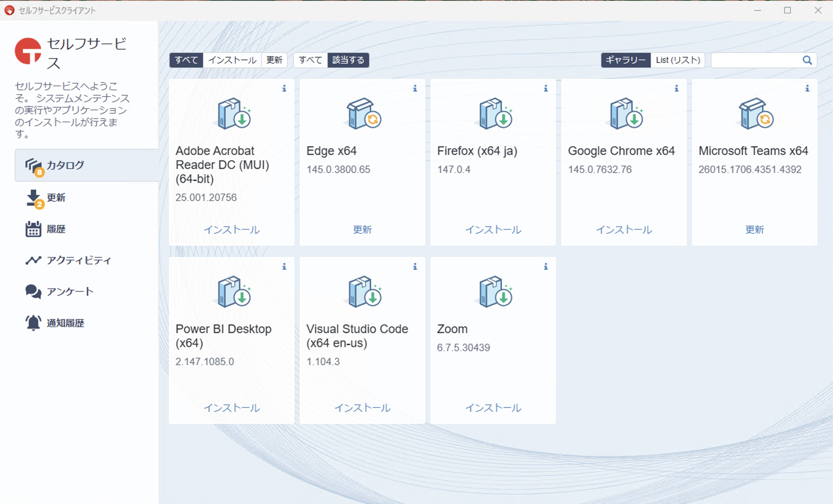
Task: Click inside the search text field
Action: tap(756, 60)
